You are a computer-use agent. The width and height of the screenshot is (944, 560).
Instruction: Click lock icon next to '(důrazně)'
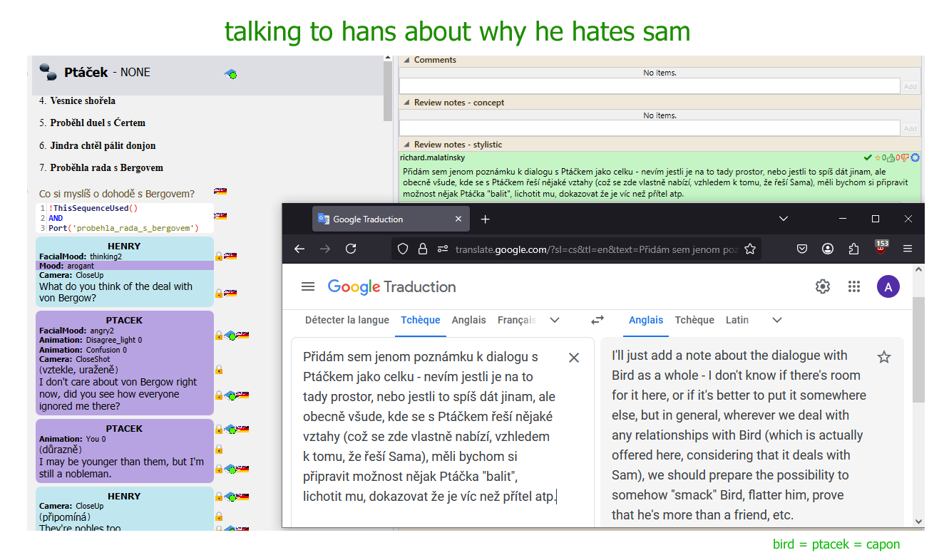[219, 450]
